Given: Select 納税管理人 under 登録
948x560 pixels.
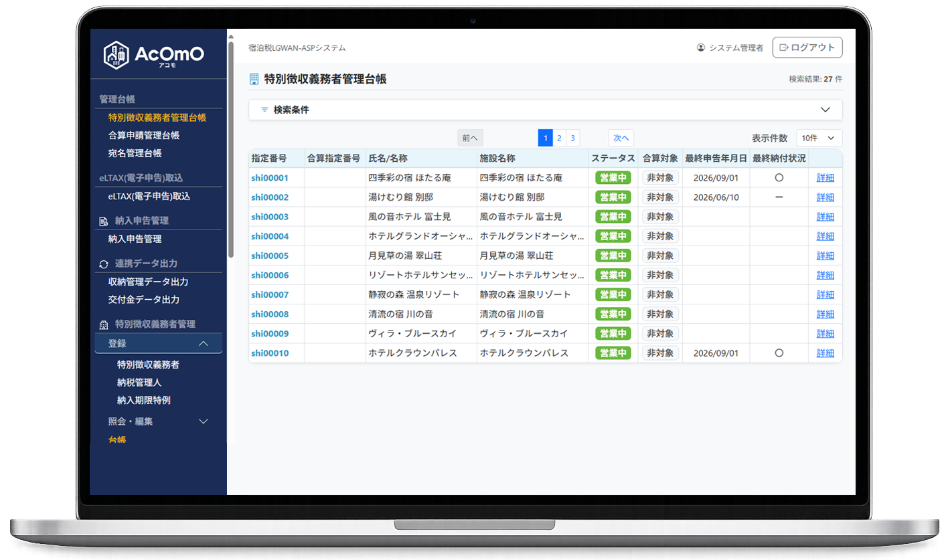Looking at the screenshot, I should pyautogui.click(x=139, y=383).
